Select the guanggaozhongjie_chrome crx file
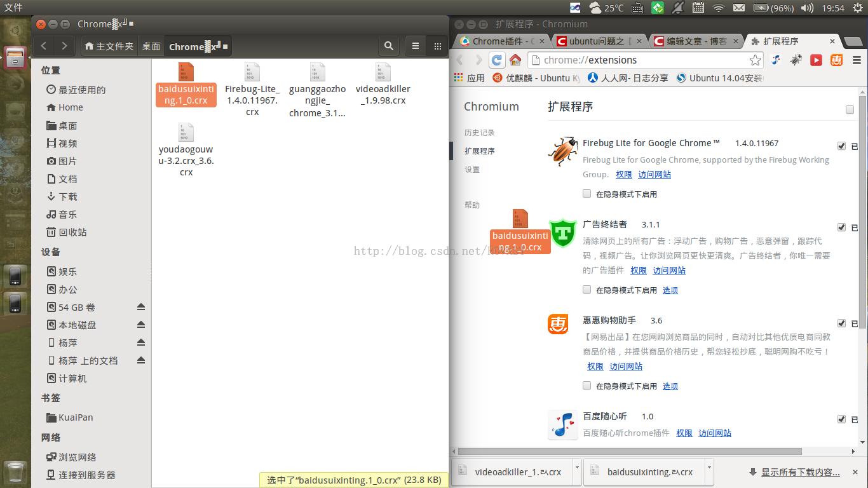The width and height of the screenshot is (868, 488). tap(317, 90)
